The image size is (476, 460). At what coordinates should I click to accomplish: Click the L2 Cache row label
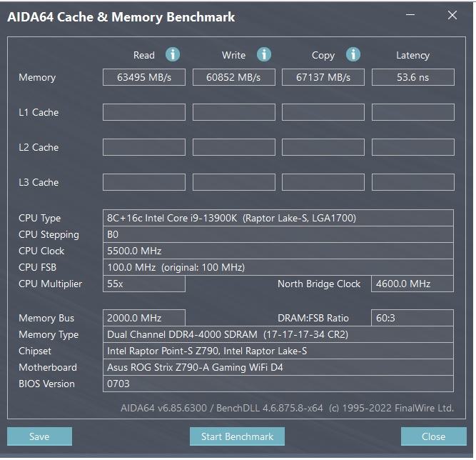point(39,147)
